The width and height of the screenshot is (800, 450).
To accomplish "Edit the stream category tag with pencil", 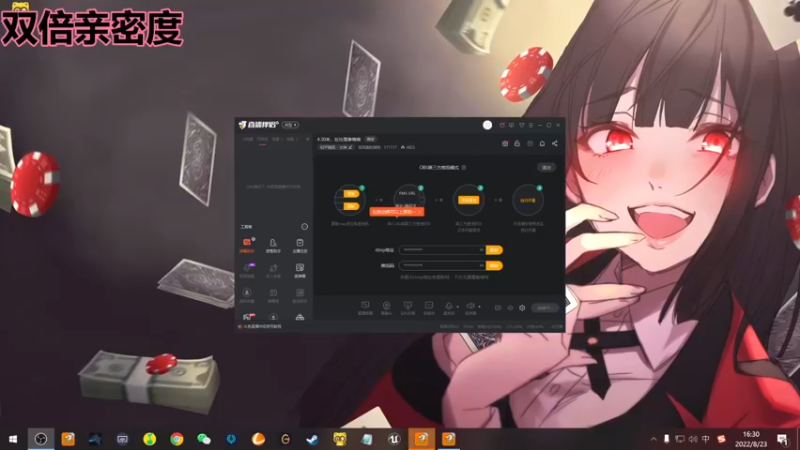I will (x=351, y=147).
